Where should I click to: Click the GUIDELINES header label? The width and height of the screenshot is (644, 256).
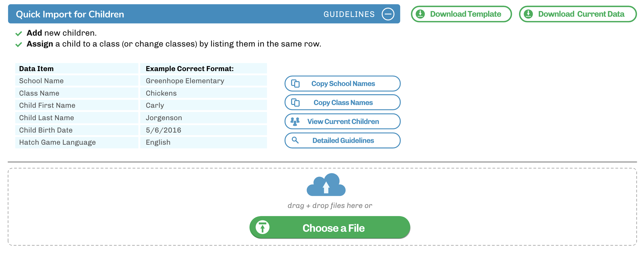click(349, 14)
